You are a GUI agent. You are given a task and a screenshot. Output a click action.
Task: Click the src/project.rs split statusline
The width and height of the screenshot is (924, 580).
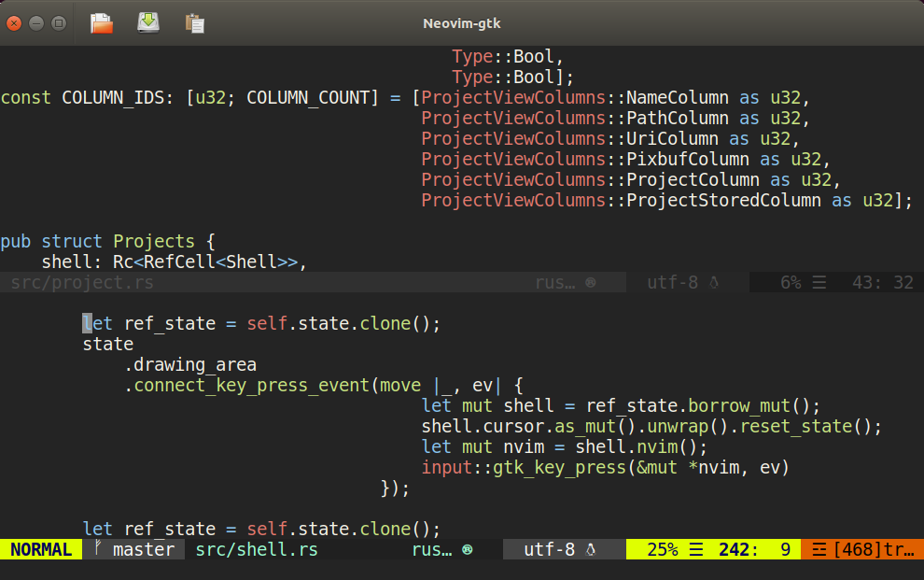tap(77, 283)
